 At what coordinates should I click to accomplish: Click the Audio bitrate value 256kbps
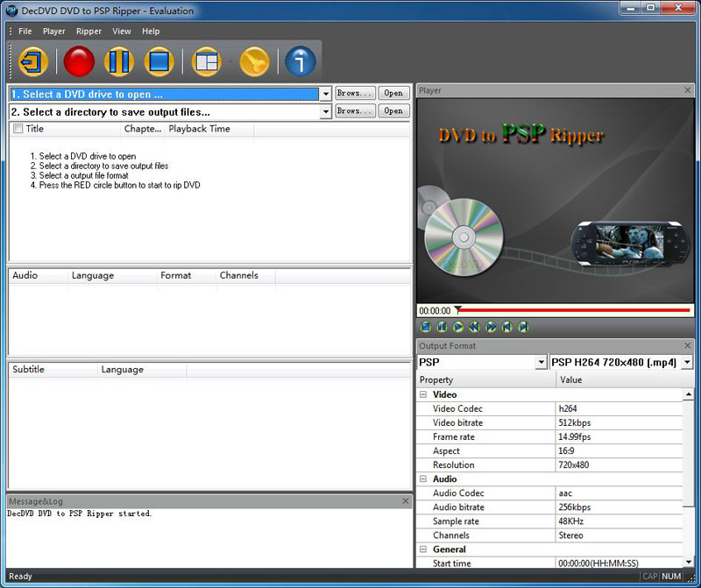coord(575,507)
